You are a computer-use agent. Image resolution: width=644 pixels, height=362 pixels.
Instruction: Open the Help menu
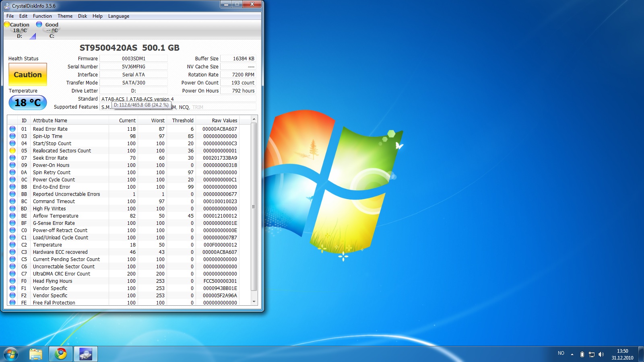[97, 16]
